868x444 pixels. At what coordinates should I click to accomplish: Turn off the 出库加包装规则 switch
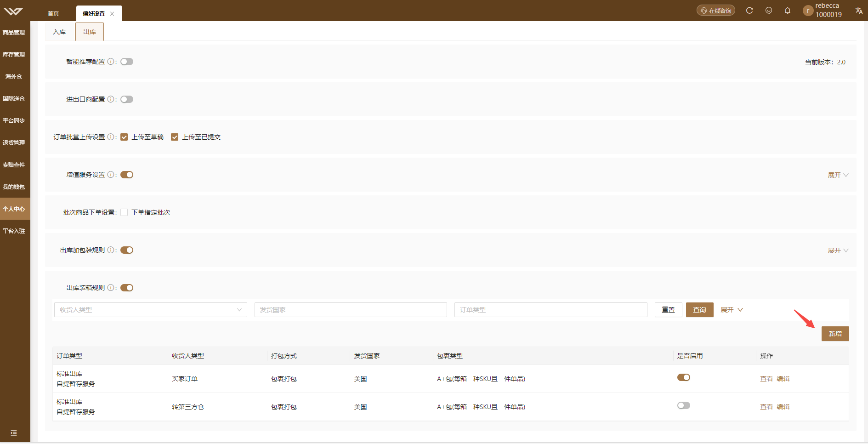click(x=127, y=250)
